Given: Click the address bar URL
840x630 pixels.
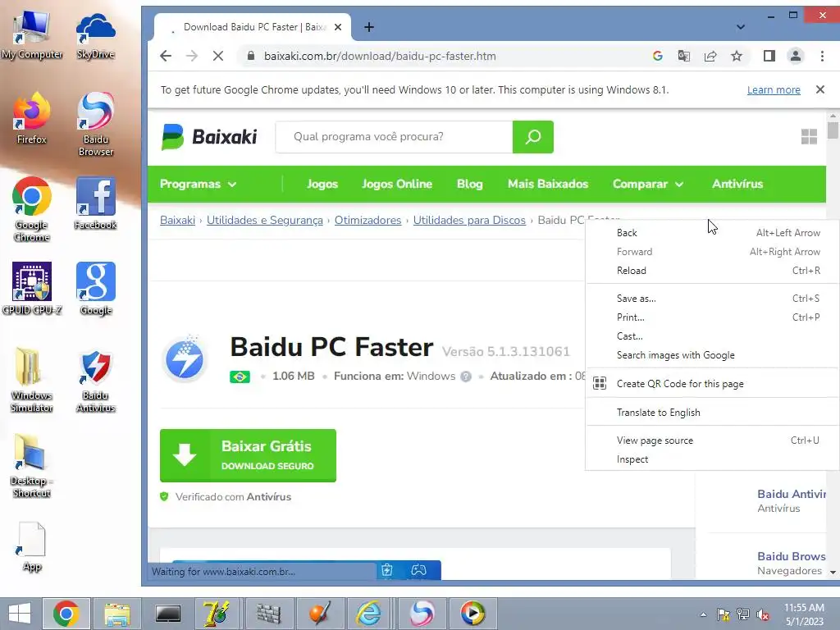Looking at the screenshot, I should [x=380, y=56].
